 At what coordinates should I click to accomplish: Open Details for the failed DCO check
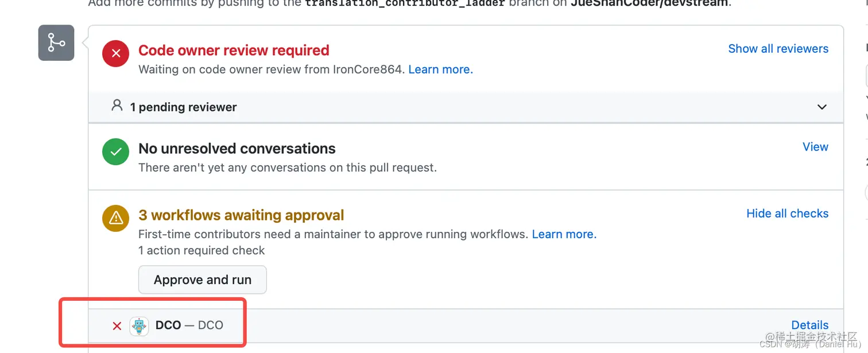[x=809, y=324]
